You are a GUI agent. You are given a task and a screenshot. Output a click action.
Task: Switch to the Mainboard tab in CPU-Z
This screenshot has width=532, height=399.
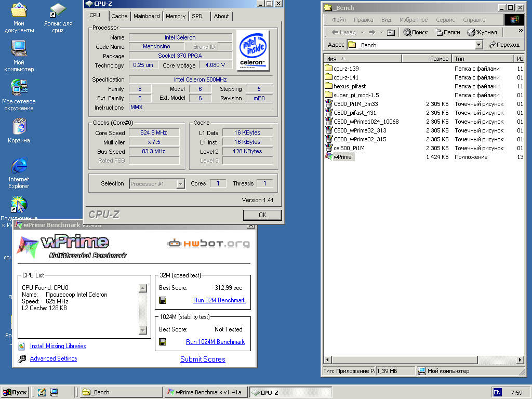[147, 16]
